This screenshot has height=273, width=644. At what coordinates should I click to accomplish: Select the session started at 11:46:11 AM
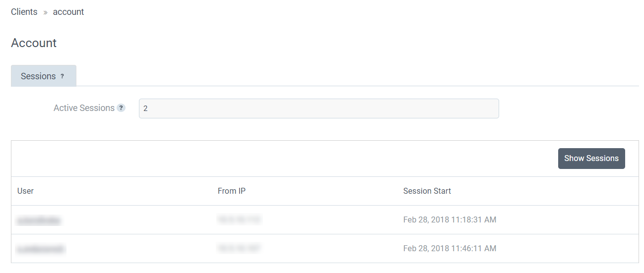325,248
